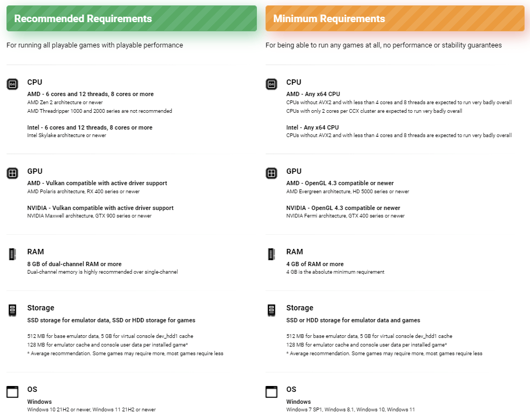Click the orange Minimum Requirements banner
Viewport: 530px width, 420px height.
tap(395, 18)
